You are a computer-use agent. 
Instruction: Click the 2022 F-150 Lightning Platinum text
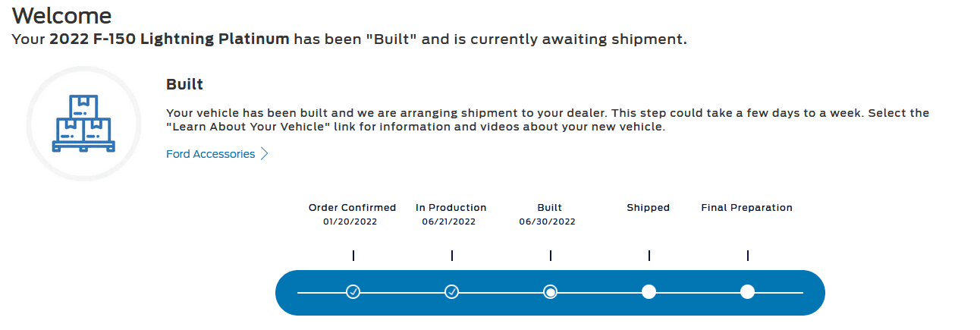(169, 39)
